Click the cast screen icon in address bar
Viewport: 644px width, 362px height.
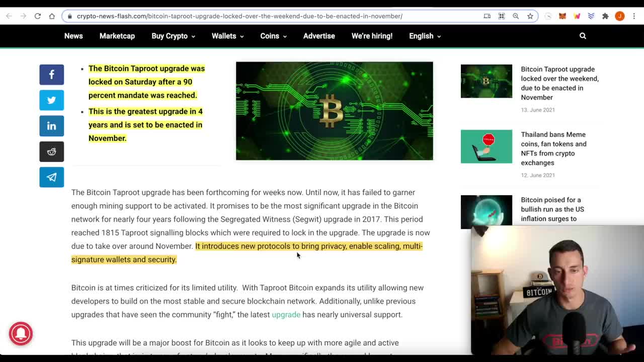[x=487, y=16]
